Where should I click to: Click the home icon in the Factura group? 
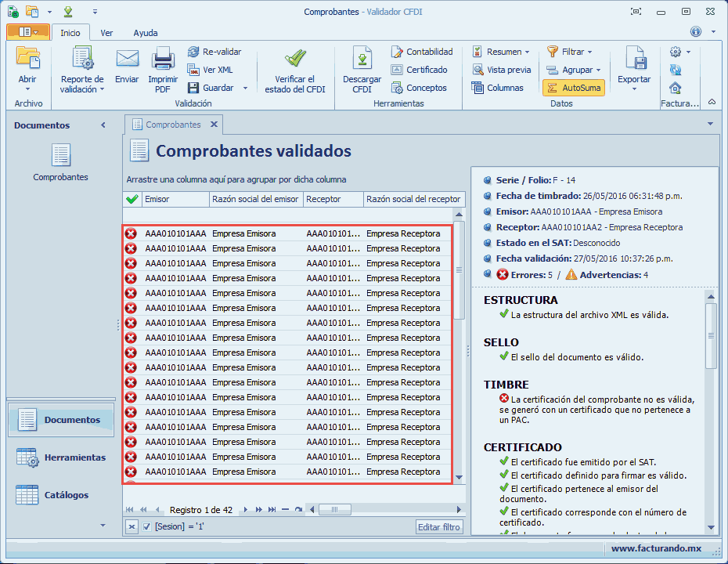point(675,88)
